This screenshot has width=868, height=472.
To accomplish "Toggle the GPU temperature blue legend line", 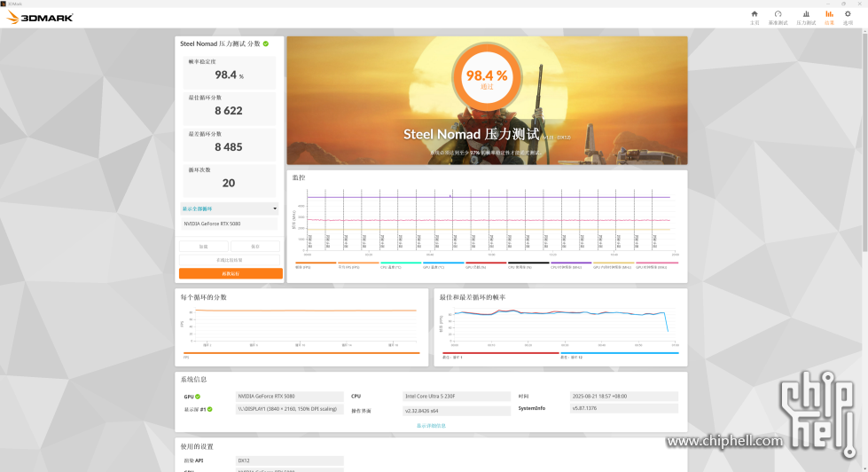I will point(442,264).
